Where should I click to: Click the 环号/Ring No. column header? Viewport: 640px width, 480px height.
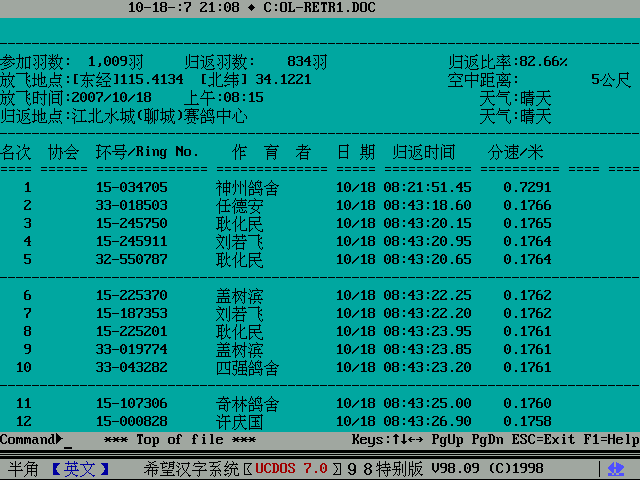(147, 152)
